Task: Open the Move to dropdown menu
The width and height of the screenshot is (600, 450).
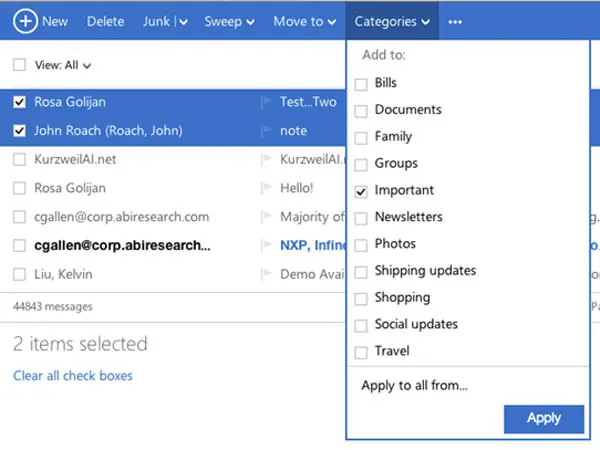Action: click(305, 22)
